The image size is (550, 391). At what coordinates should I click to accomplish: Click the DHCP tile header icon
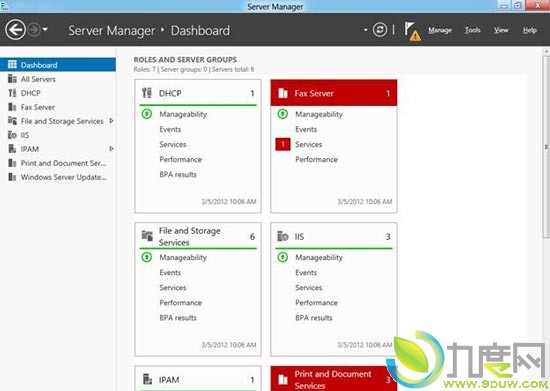147,93
